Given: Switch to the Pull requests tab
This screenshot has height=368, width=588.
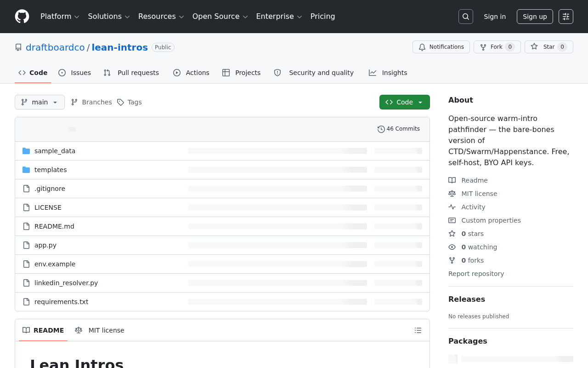Looking at the screenshot, I should point(131,73).
